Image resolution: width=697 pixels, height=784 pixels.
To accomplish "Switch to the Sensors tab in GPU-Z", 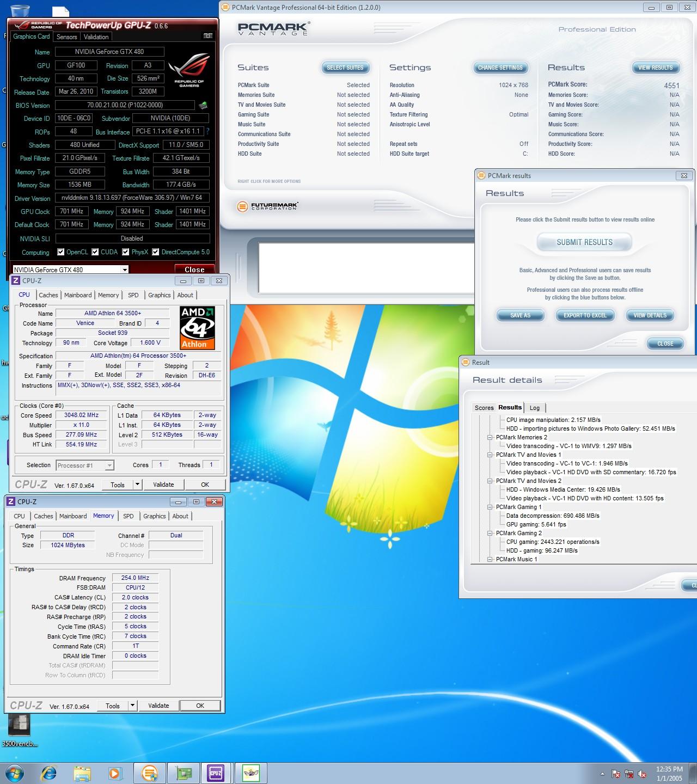I will pyautogui.click(x=66, y=37).
